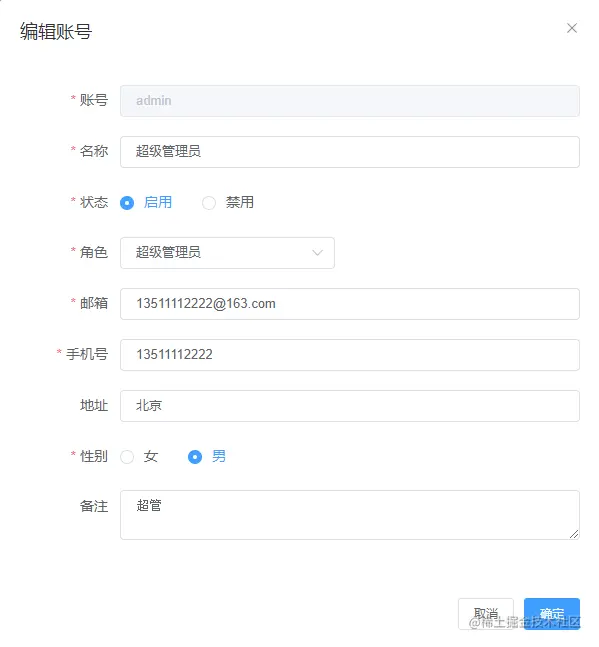Select the 启用 status radio button
Screen dimensions: 599x647
(x=127, y=203)
